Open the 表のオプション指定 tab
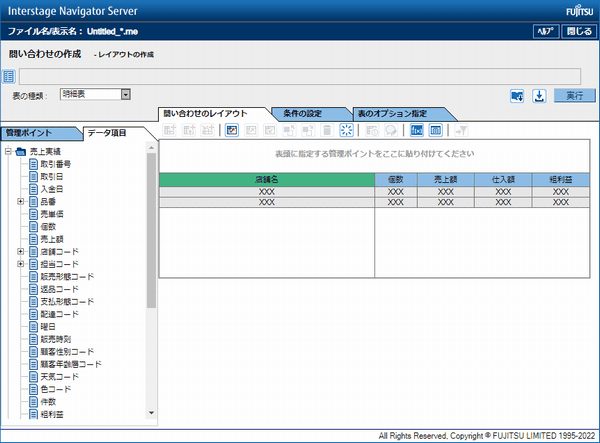Screen dimensions: 600x443 pos(391,114)
